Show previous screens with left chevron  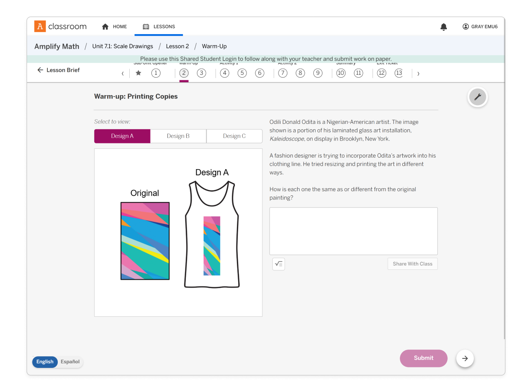click(x=123, y=74)
